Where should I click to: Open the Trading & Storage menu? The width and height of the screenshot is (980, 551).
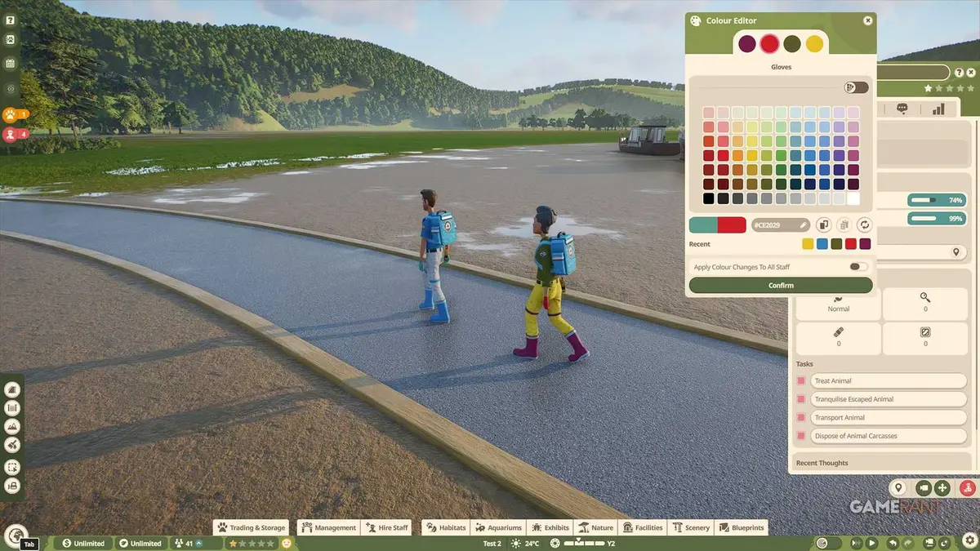click(251, 527)
